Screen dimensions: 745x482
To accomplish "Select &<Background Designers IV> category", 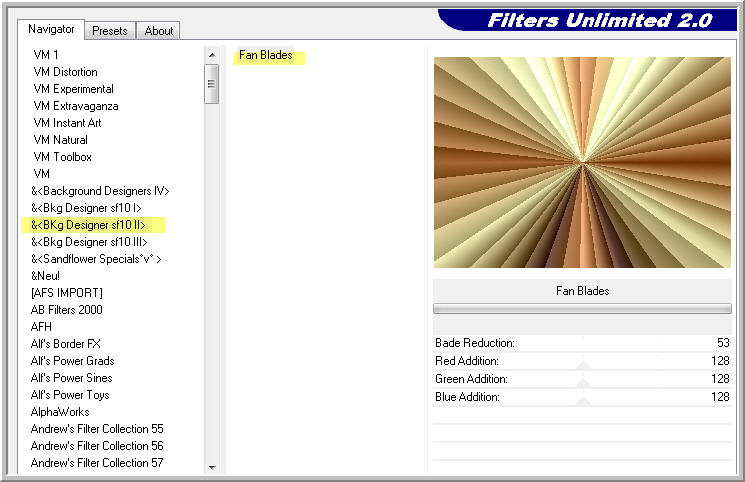I will click(100, 191).
